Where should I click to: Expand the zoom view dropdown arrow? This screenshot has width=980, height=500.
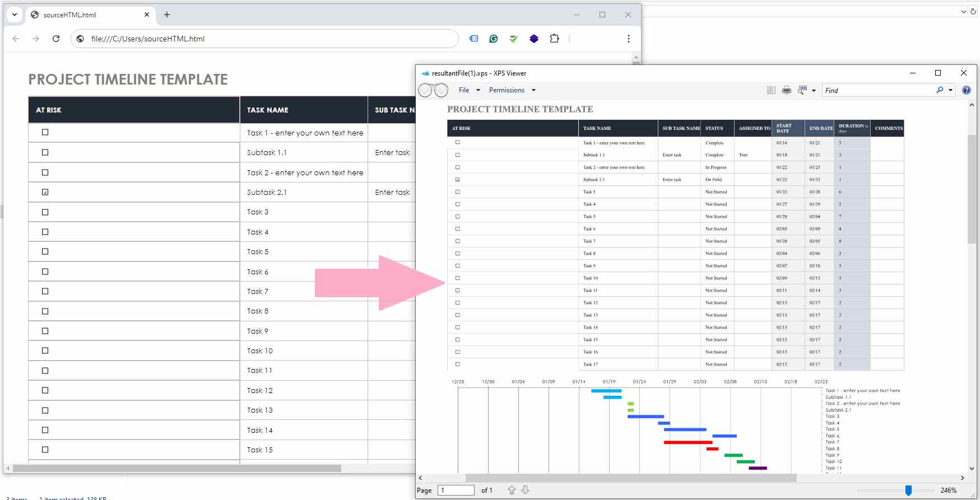coord(814,90)
